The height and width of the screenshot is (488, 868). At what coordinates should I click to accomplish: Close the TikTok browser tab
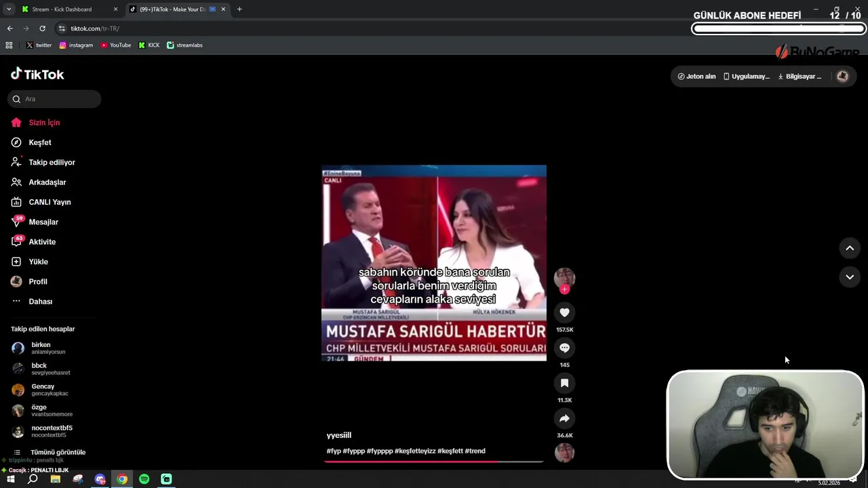point(223,9)
